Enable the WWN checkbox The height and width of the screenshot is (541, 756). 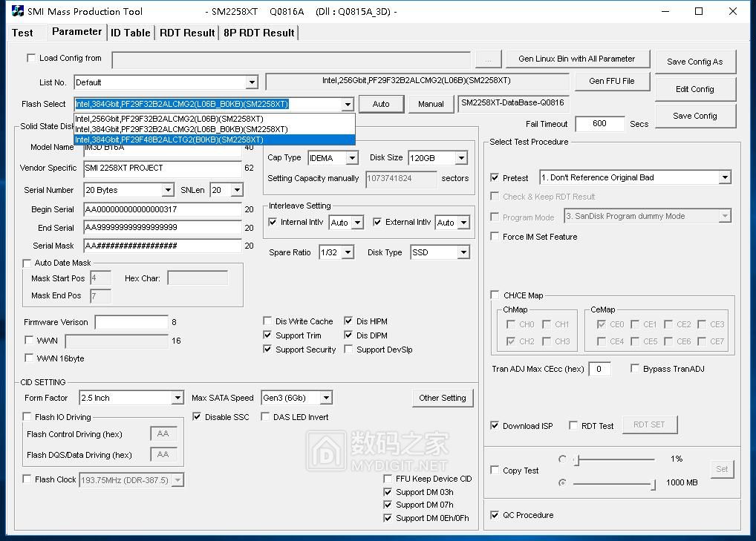tap(29, 340)
